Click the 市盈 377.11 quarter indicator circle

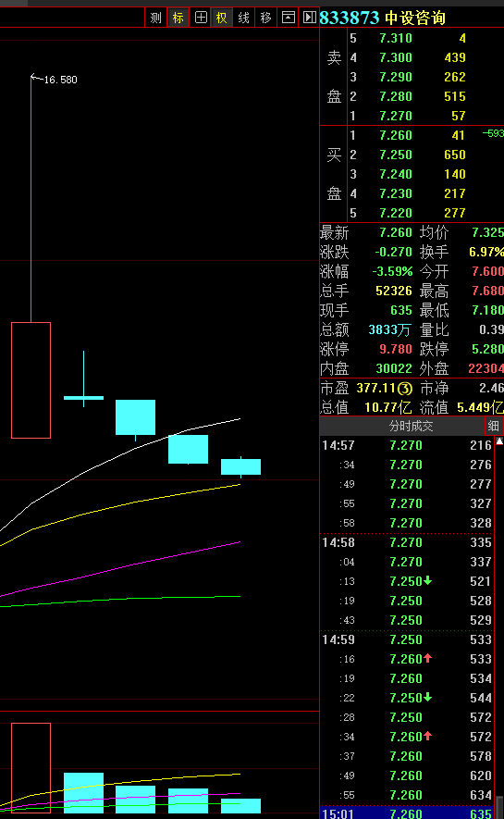click(405, 389)
